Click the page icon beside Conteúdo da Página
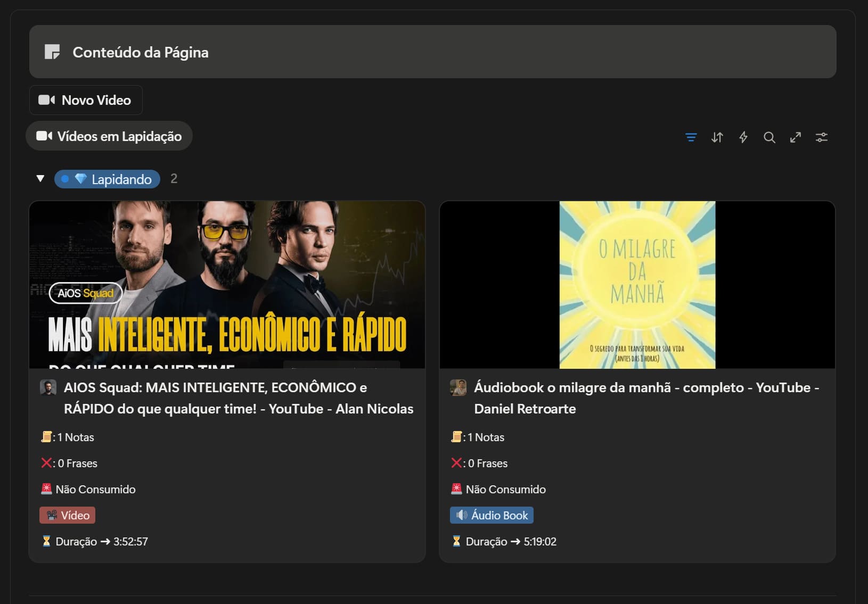Viewport: 868px width, 604px height. point(52,52)
